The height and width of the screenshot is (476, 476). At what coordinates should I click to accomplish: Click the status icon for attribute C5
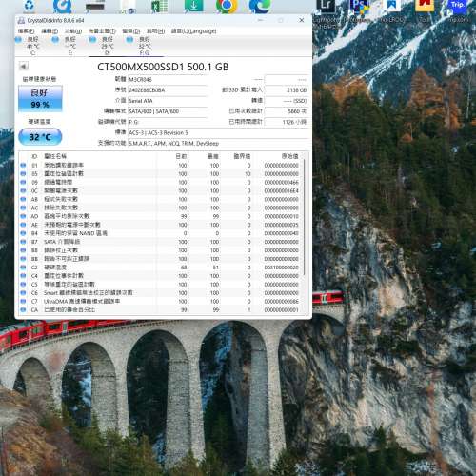pos(23,285)
